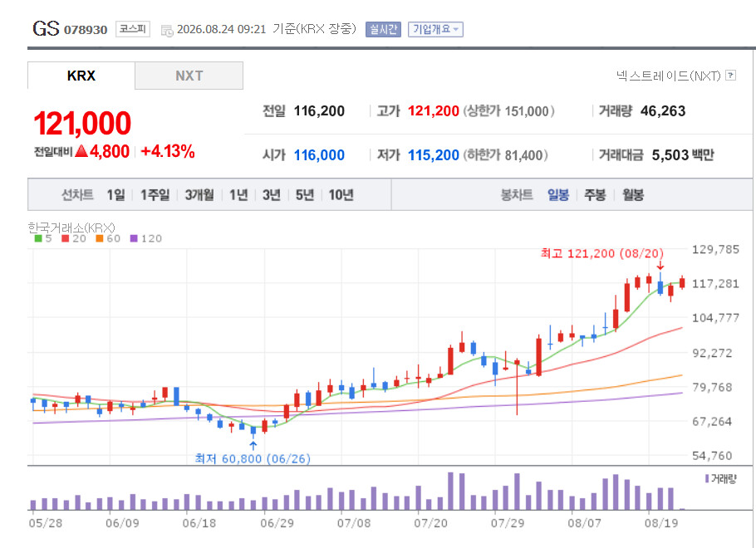Screen dimensions: 756x548
Task: Select the 10년 line chart period
Action: pos(341,195)
